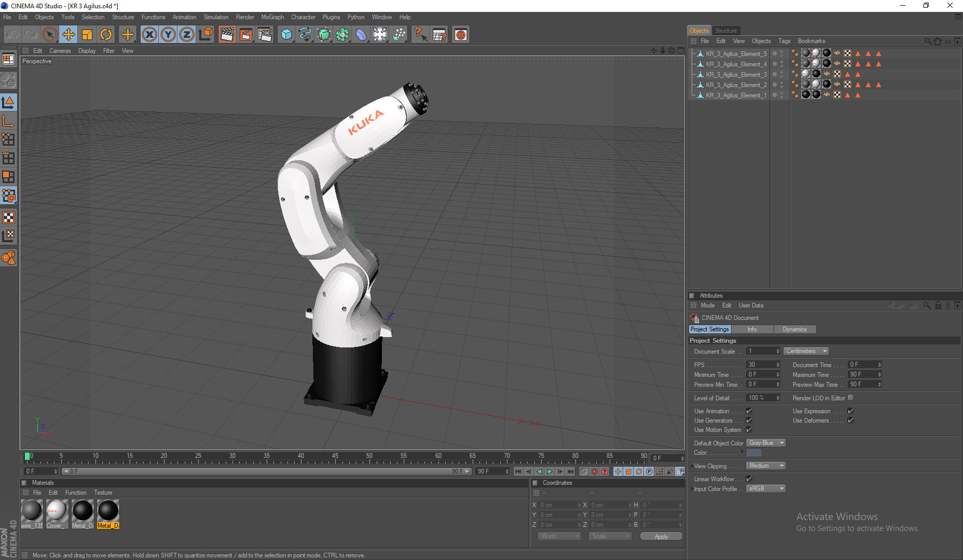Open the light objects icon
This screenshot has height=560, width=963.
[399, 35]
